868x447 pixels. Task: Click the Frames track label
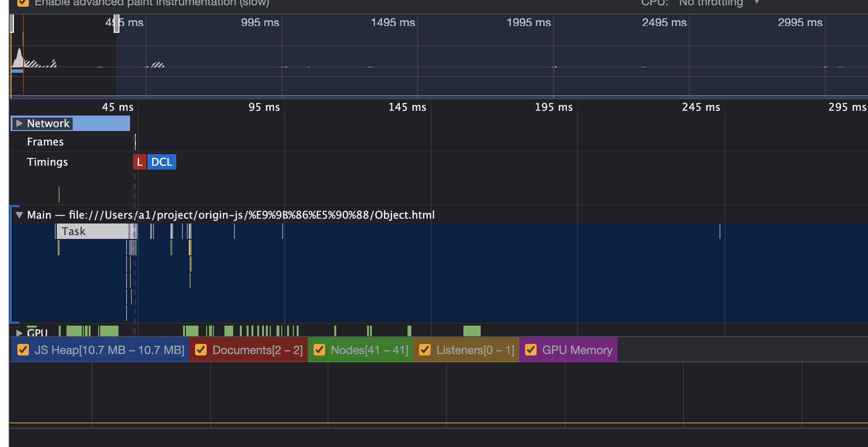click(45, 142)
